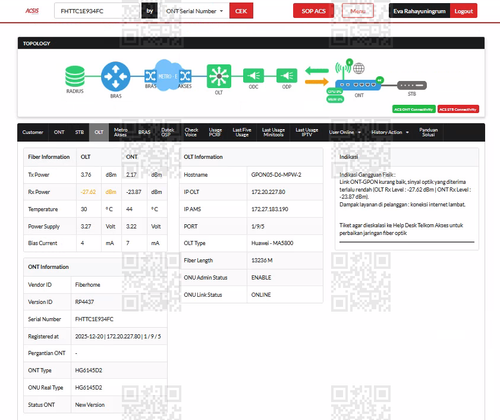
Task: Open the Last Five Usage tab
Action: [x=242, y=132]
